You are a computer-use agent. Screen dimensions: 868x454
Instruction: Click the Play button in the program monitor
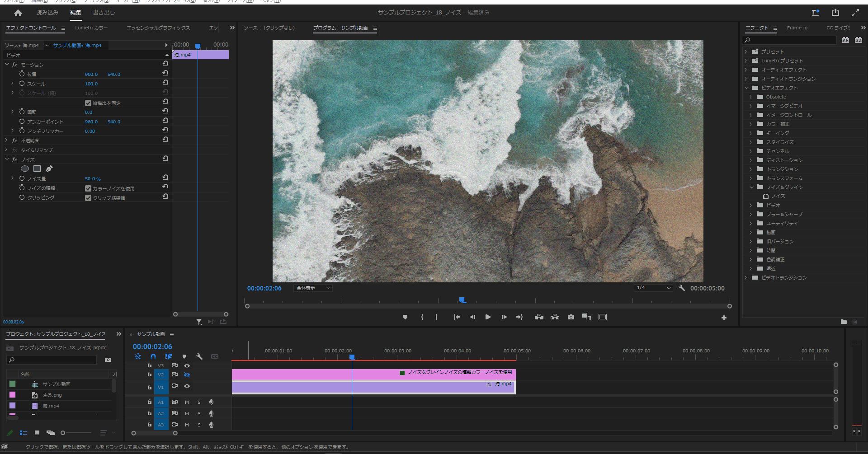[x=488, y=317]
